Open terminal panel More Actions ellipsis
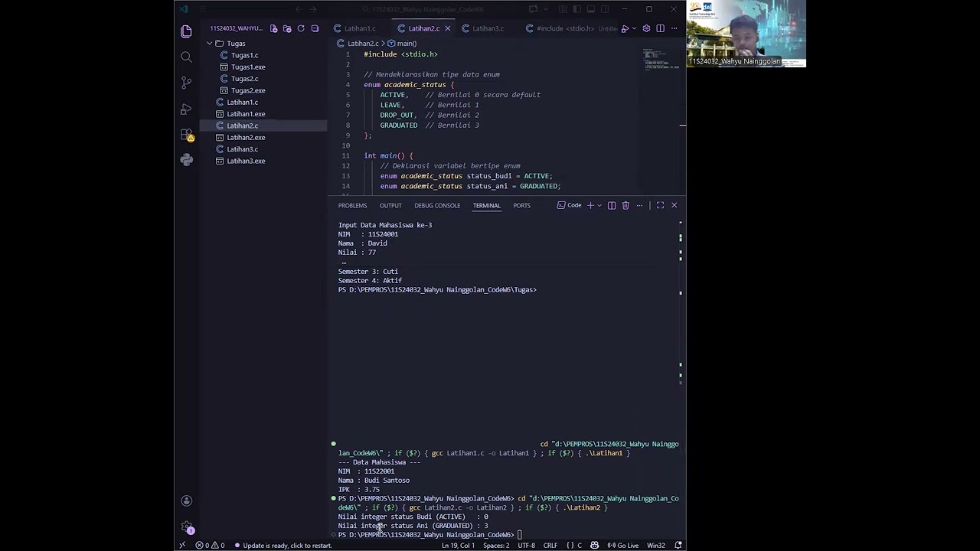Screen dimensions: 980x551 639,205
